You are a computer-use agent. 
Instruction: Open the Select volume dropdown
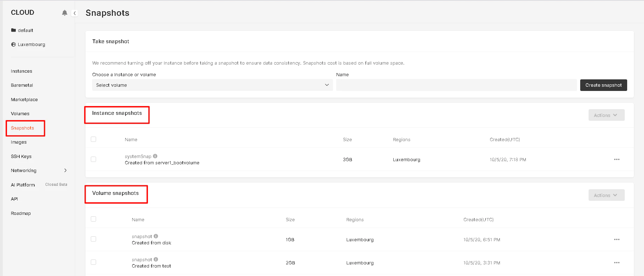tap(212, 85)
